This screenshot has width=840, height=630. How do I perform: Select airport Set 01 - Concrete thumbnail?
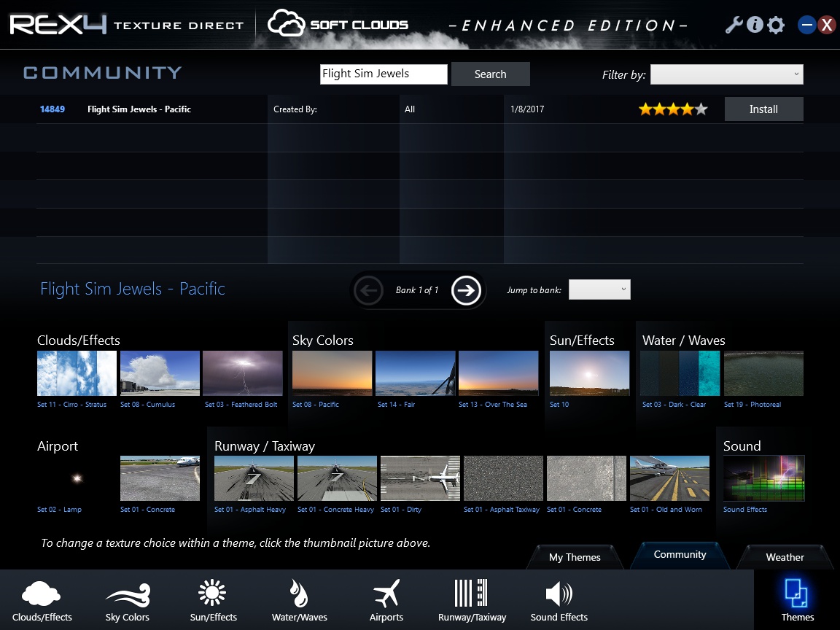(160, 478)
